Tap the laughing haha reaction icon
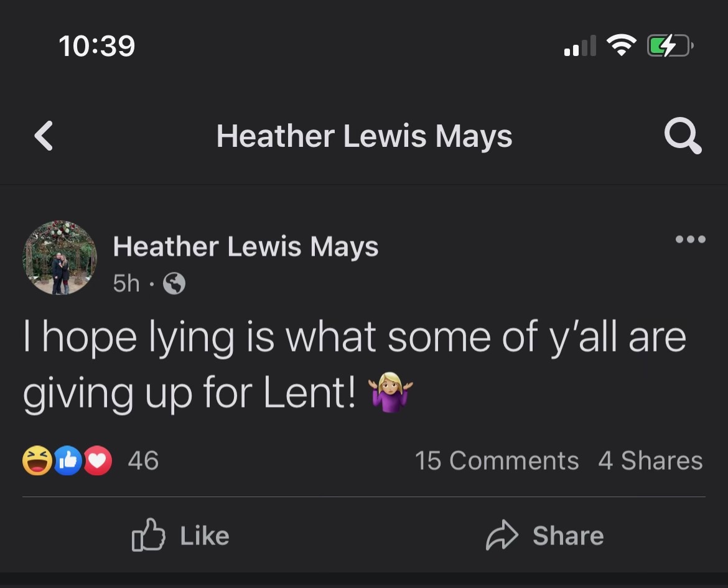 37,461
